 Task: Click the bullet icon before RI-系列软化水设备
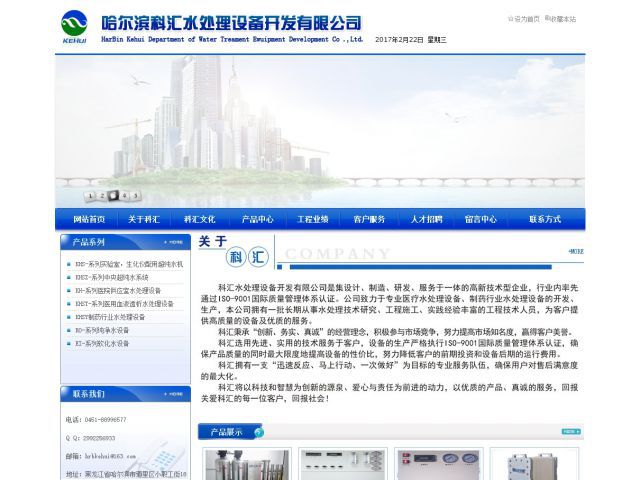[x=69, y=343]
